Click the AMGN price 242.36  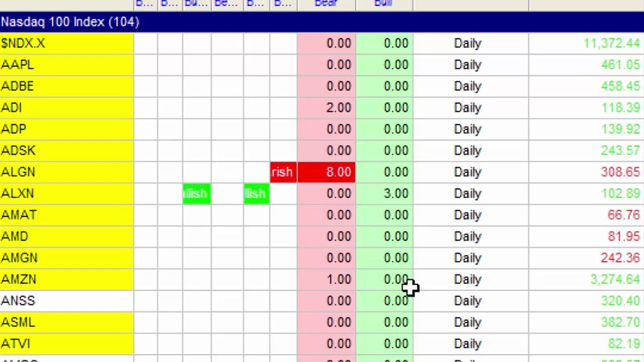pos(620,258)
